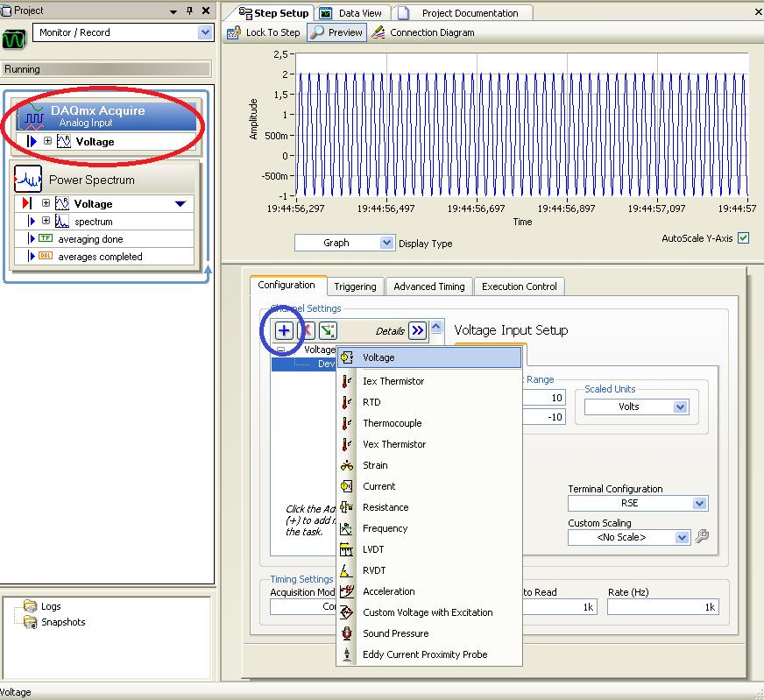This screenshot has width=764, height=700.
Task: Open Power Spectrum Voltage input selector arrow
Action: tap(180, 203)
